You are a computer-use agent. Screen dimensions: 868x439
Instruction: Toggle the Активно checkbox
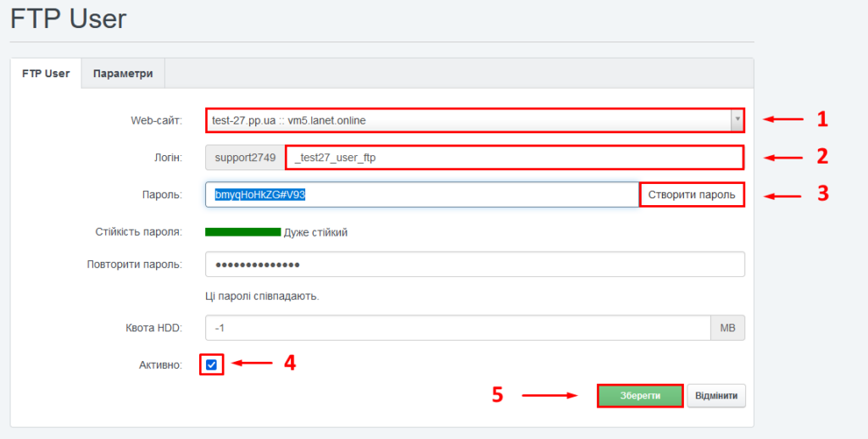[211, 364]
